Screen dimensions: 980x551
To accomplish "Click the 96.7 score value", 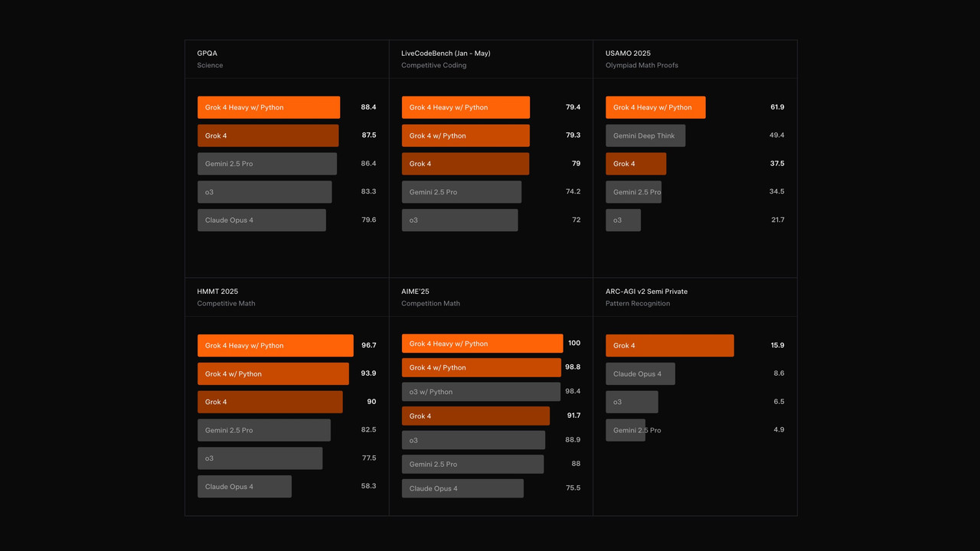I will click(368, 346).
